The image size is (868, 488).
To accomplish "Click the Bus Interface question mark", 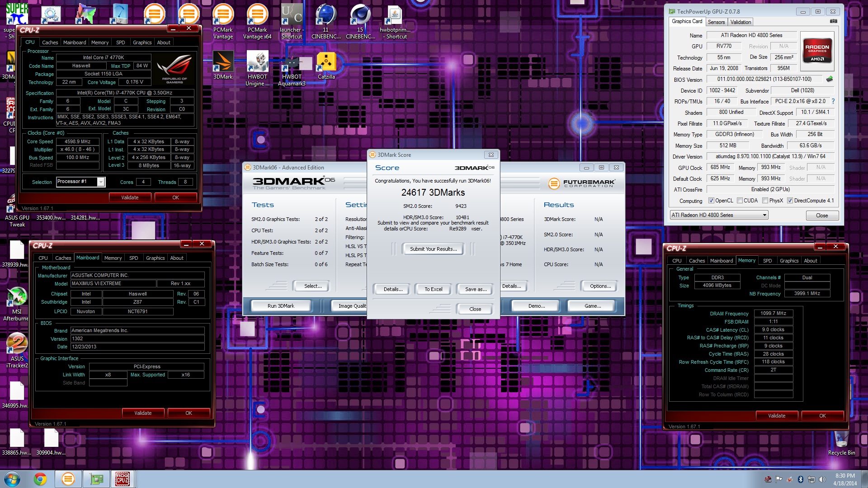I will [833, 101].
